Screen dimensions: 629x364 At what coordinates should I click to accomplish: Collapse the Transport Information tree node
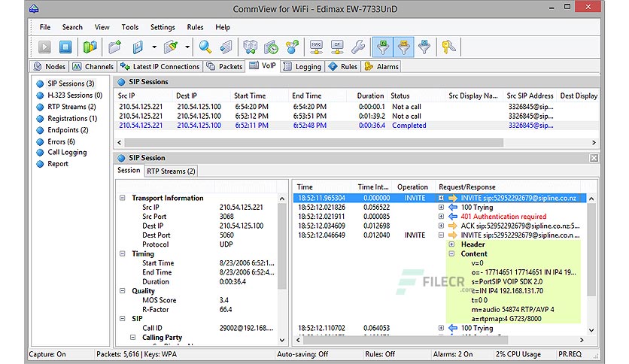click(123, 198)
